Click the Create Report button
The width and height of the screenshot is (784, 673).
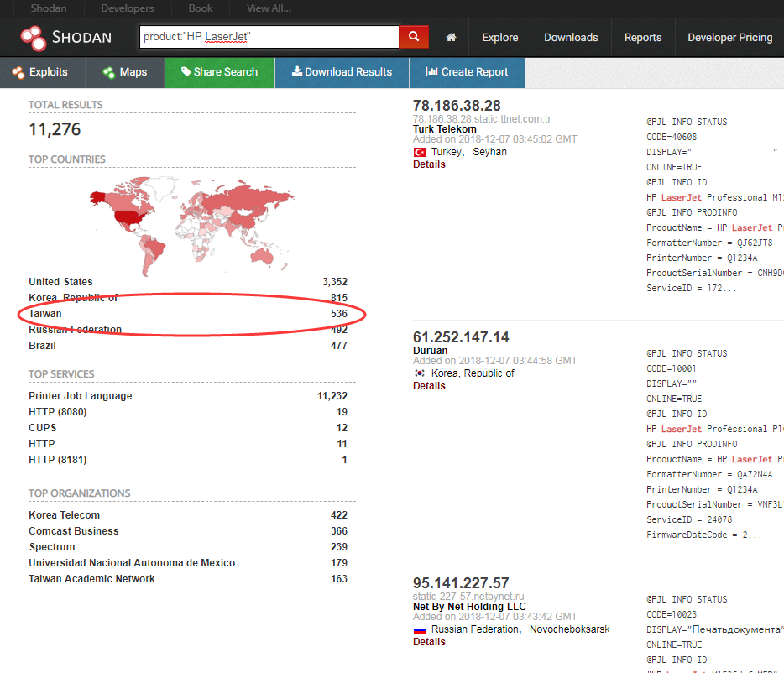(x=467, y=72)
